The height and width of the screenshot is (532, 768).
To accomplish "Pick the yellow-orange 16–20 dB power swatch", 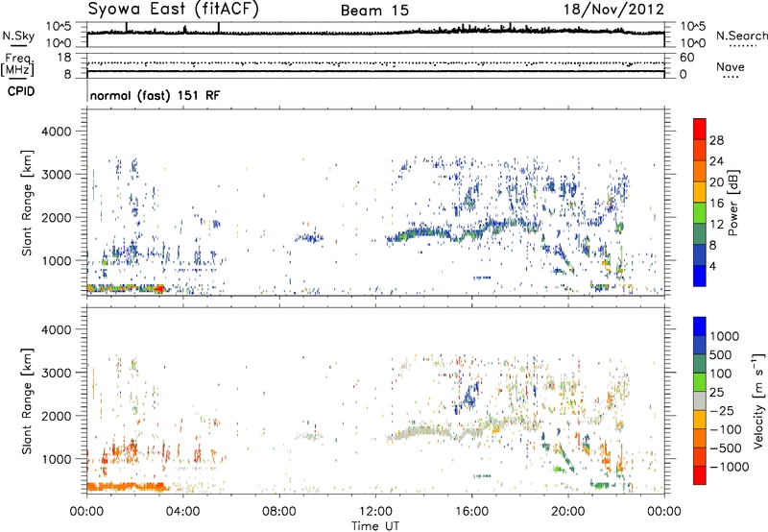I will (700, 192).
